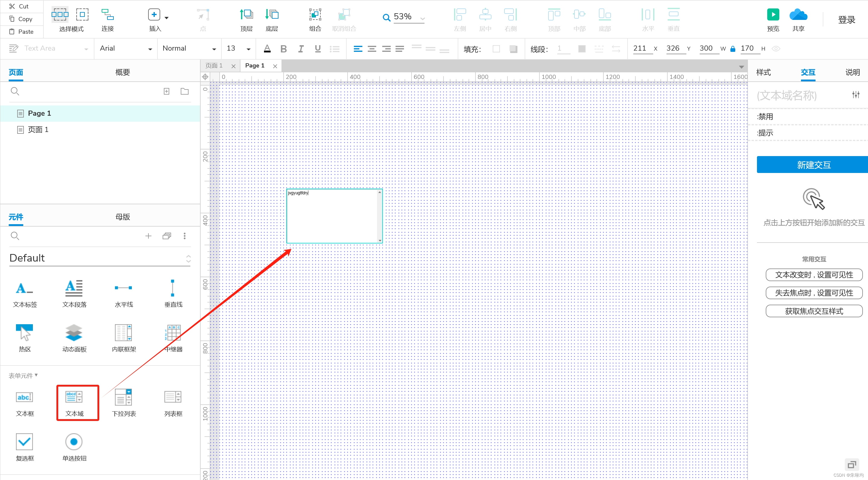Click the text color swatch icon
Image resolution: width=868 pixels, height=480 pixels.
(267, 49)
